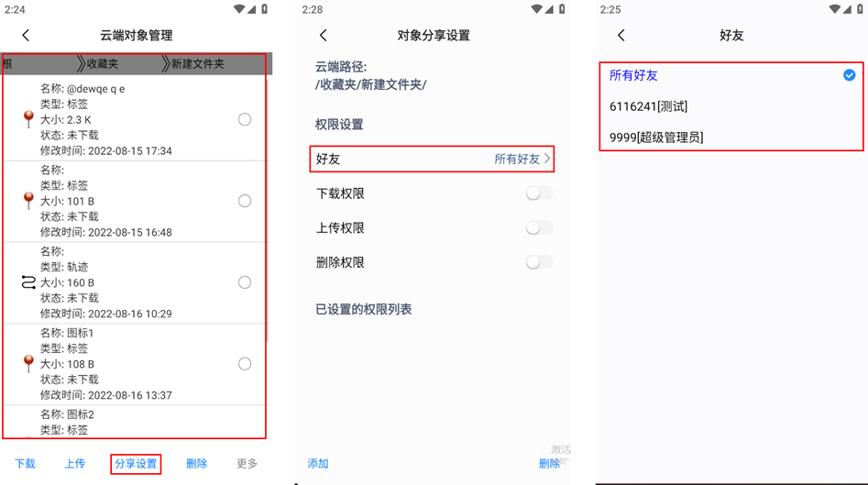Open 分享设置 in the bottom bar

tap(136, 464)
